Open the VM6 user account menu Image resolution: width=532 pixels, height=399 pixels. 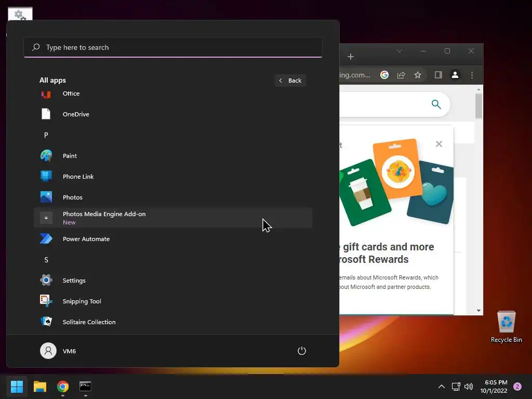point(58,351)
